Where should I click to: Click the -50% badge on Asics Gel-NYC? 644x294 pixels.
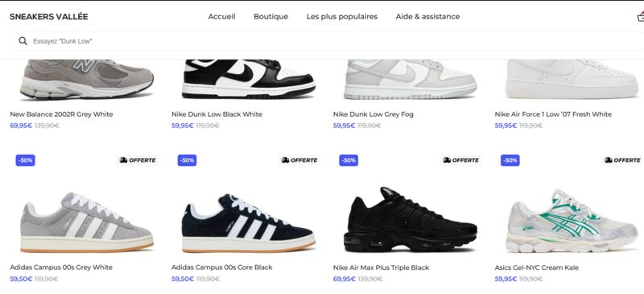point(510,160)
